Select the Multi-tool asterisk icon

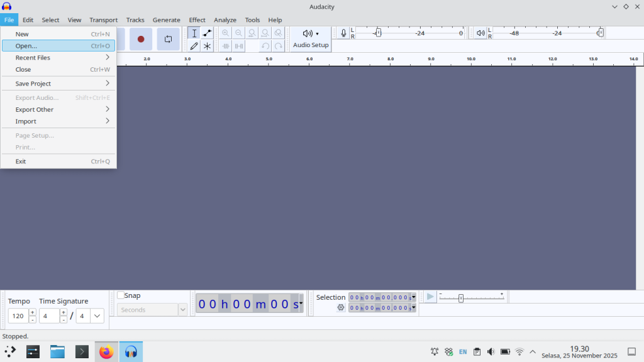click(x=207, y=46)
